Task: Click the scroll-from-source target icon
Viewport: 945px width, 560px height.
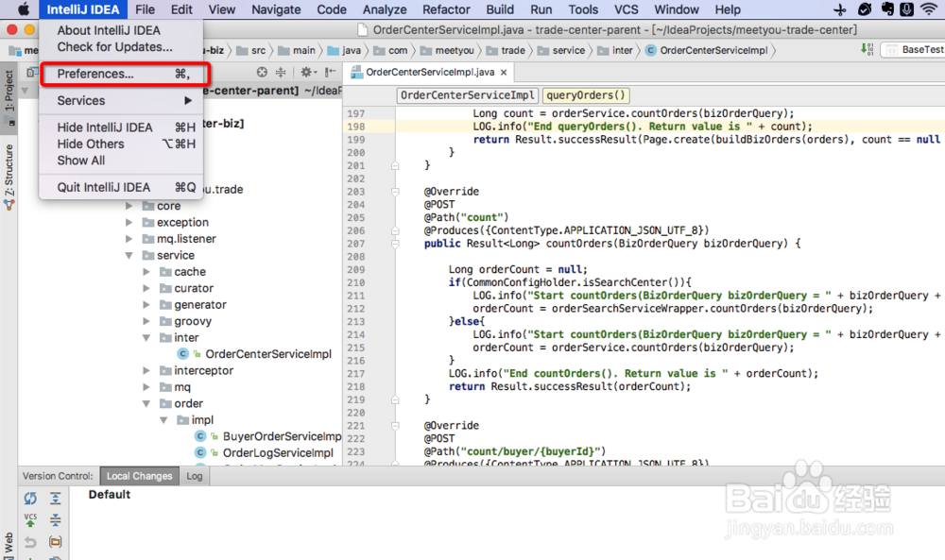Action: tap(262, 73)
